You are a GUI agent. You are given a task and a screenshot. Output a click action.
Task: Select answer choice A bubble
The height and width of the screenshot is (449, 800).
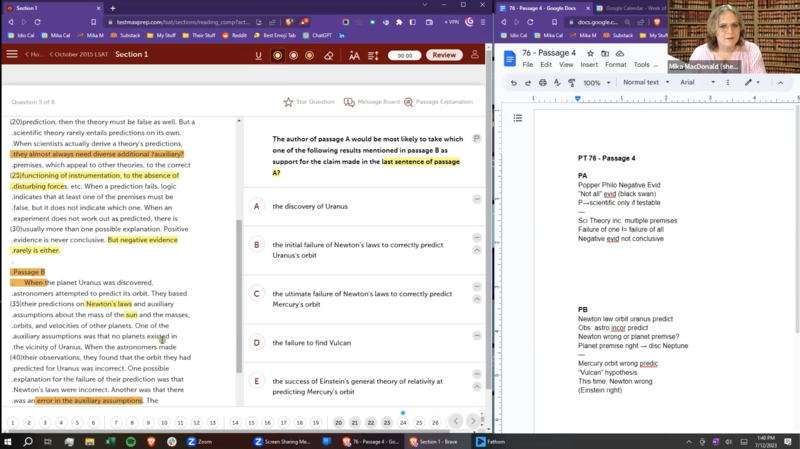click(x=256, y=206)
